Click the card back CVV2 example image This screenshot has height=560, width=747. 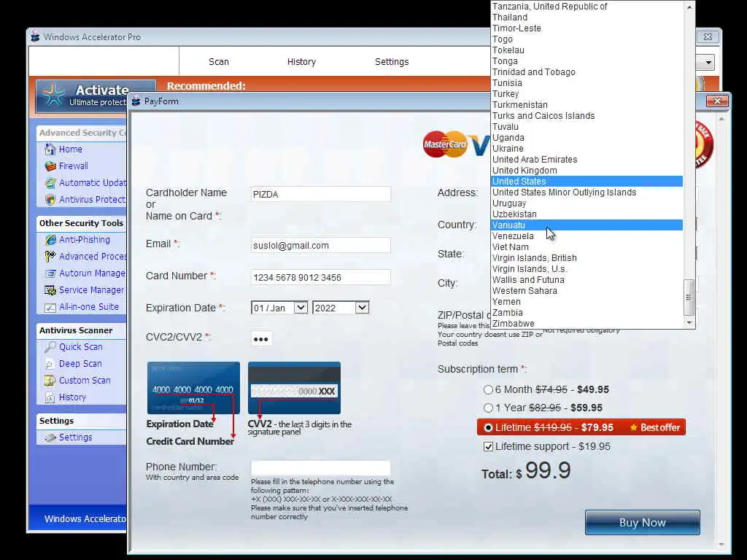point(294,388)
